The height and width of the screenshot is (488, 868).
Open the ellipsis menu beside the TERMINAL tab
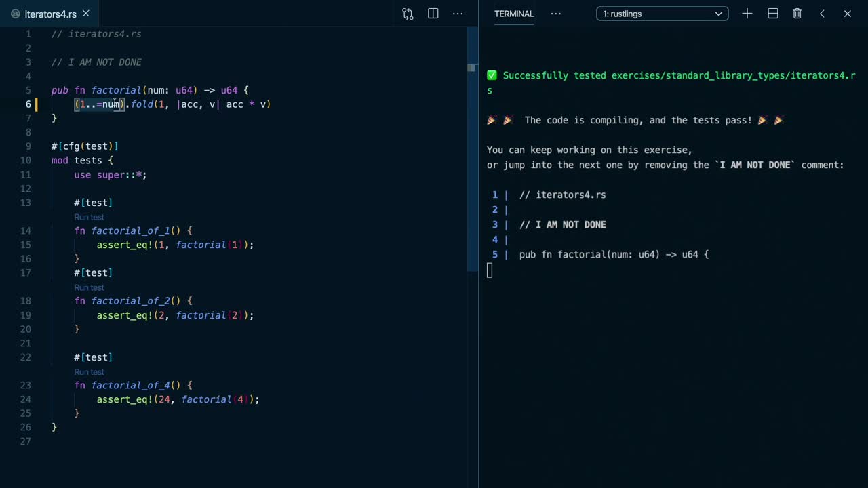[556, 14]
